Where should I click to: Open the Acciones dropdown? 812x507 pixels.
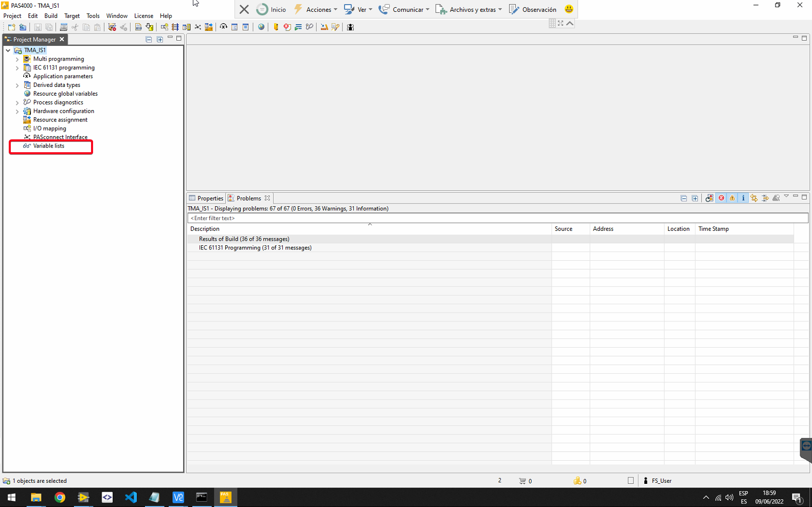tap(315, 9)
